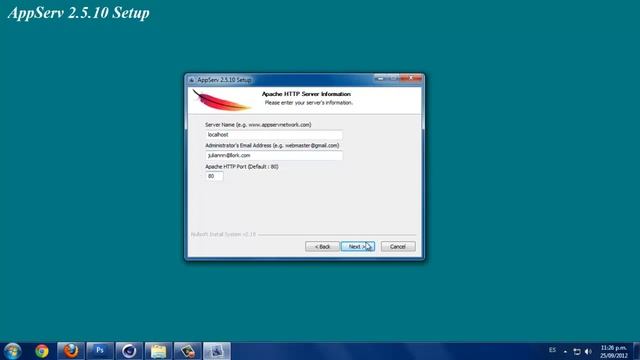Show hidden system tray icons
Screen dimensions: 640x360
[x=565, y=351]
